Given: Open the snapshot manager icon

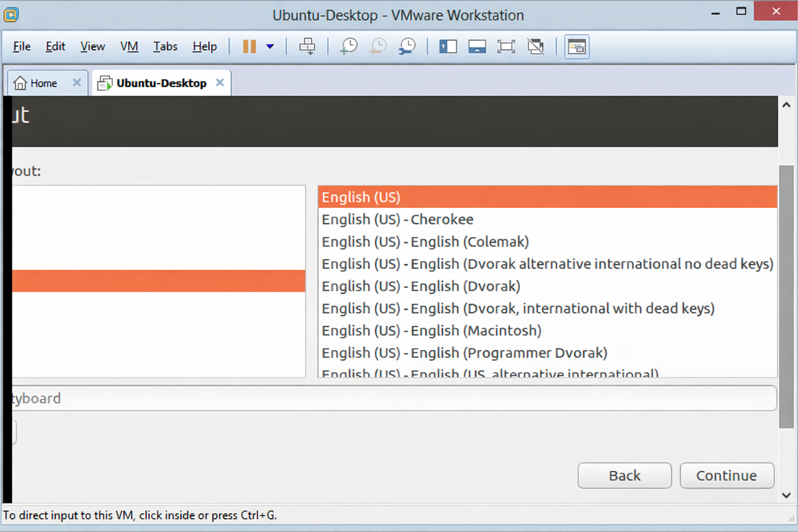Looking at the screenshot, I should pyautogui.click(x=407, y=47).
